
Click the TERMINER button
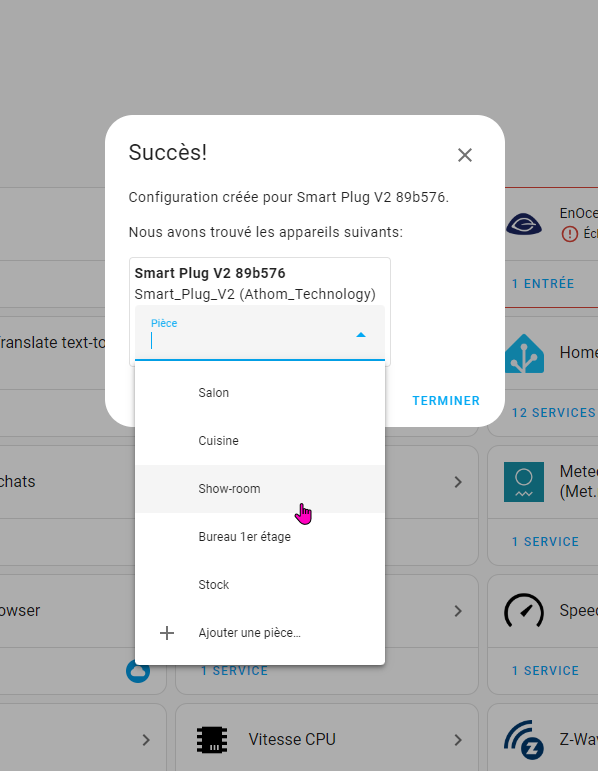click(446, 401)
